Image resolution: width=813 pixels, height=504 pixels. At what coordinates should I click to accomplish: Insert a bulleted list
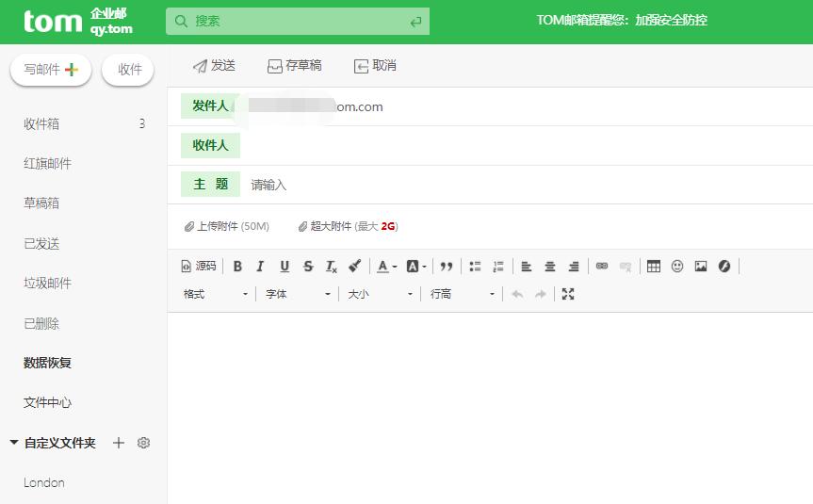[x=475, y=266]
